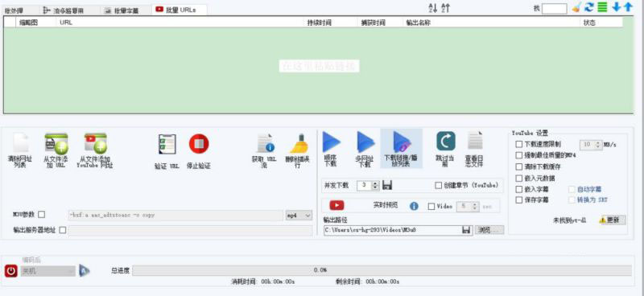
Task: Click the 状态 column header
Action: click(x=601, y=23)
